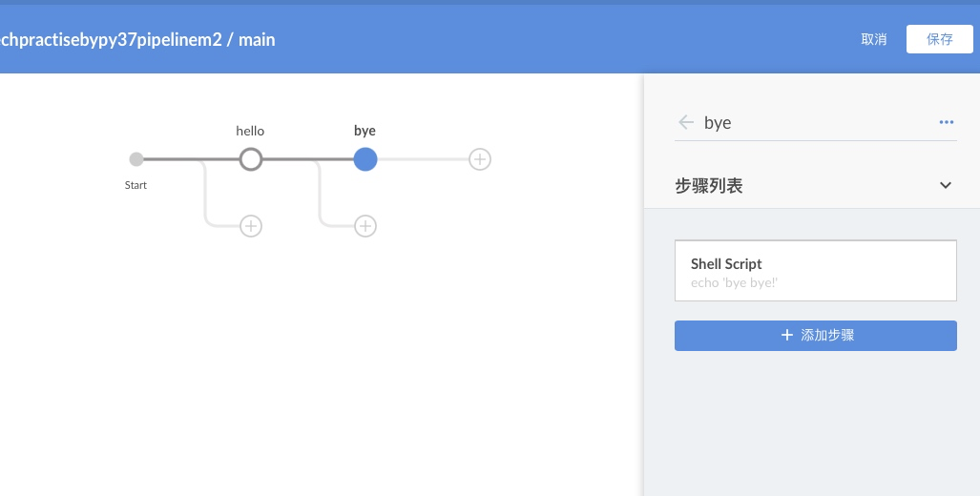Collapse the 步骤列表 chevron
Screen dimensions: 980x496
[946, 185]
